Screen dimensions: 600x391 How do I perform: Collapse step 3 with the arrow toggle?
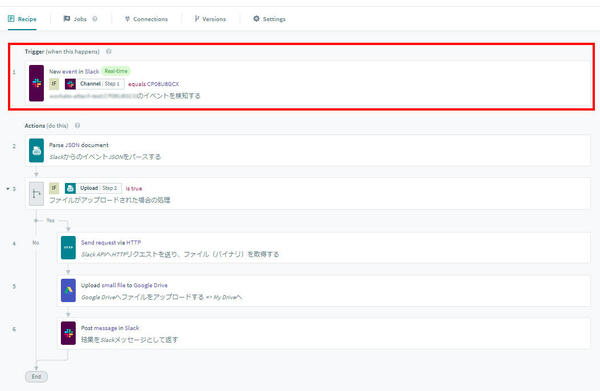coord(8,189)
